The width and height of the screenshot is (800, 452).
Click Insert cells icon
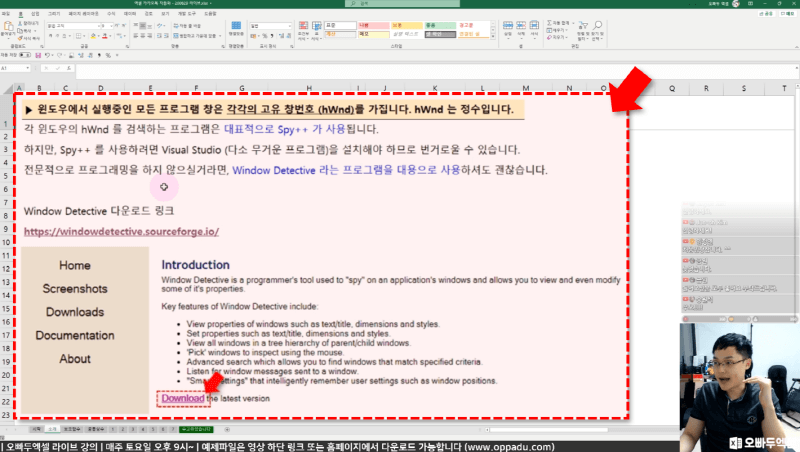point(508,26)
